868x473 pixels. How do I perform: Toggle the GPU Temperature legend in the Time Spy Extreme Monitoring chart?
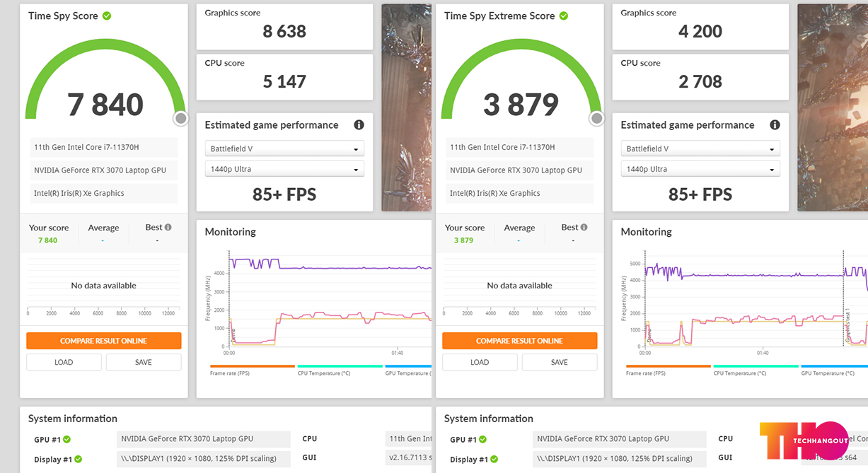[x=835, y=370]
